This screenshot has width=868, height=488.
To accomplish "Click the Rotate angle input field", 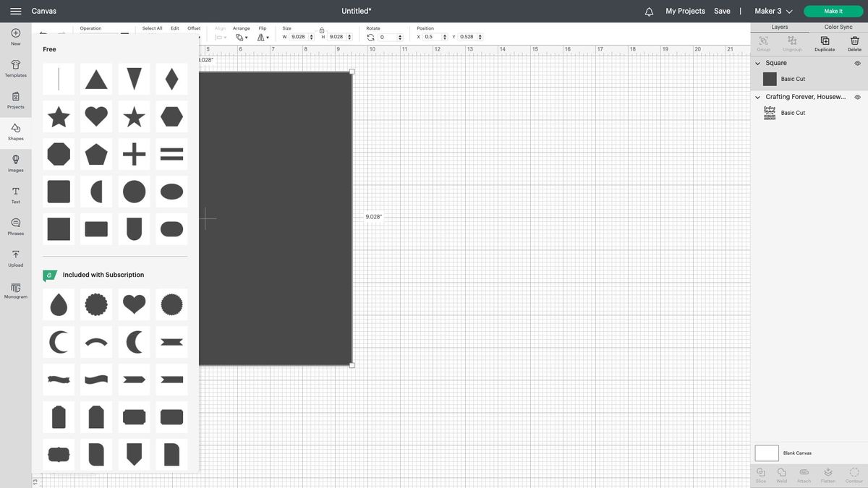I will 386,37.
